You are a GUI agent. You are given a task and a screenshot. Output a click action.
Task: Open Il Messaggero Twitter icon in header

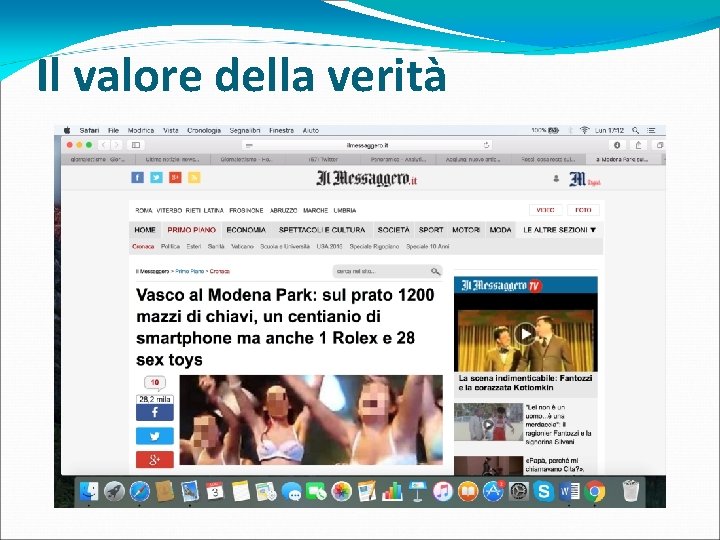[156, 177]
